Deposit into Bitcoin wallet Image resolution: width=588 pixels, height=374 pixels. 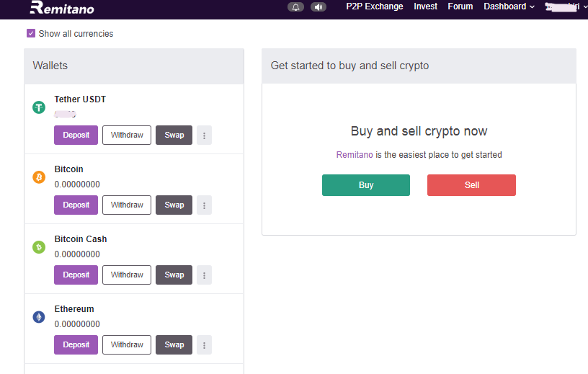click(x=76, y=205)
